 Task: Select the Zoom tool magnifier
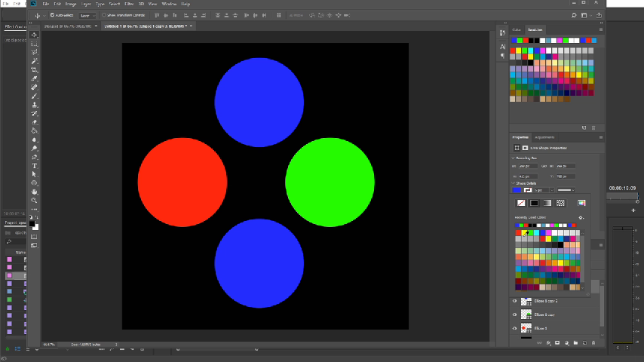35,200
